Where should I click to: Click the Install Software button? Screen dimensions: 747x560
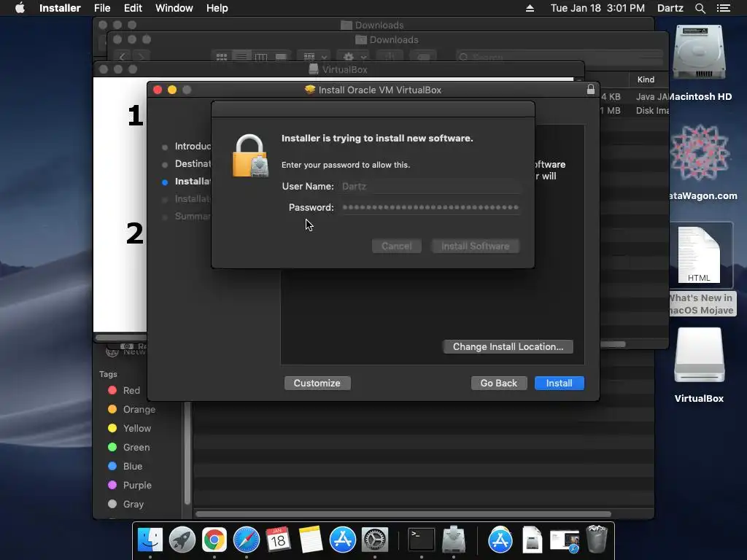click(x=475, y=246)
